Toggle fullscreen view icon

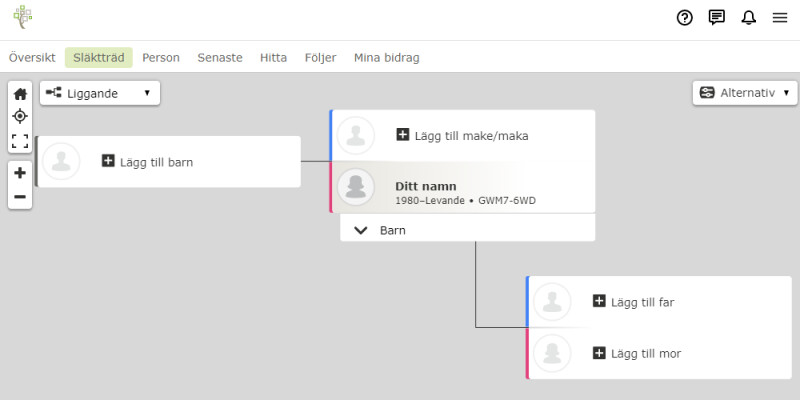pyautogui.click(x=20, y=141)
